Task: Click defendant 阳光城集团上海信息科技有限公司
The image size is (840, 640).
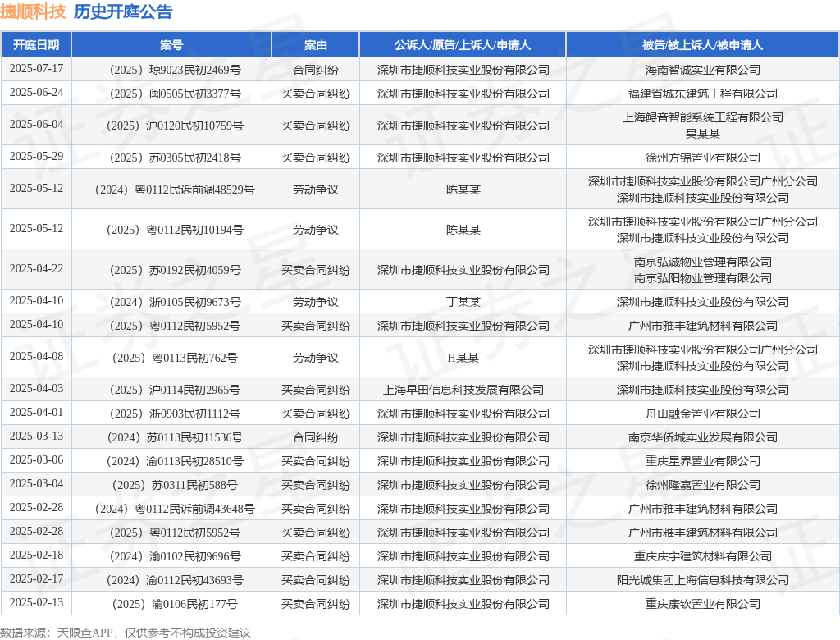Action: coord(703,580)
